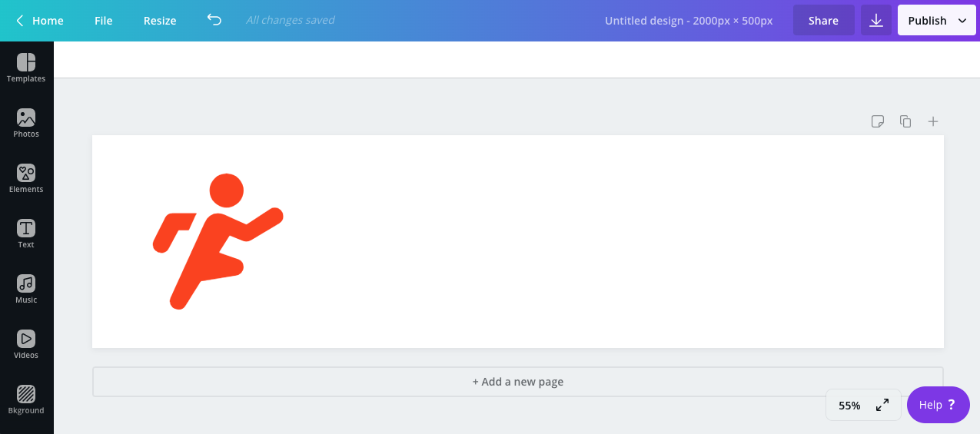Click the undo arrow icon
The image size is (980, 434).
tap(214, 20)
